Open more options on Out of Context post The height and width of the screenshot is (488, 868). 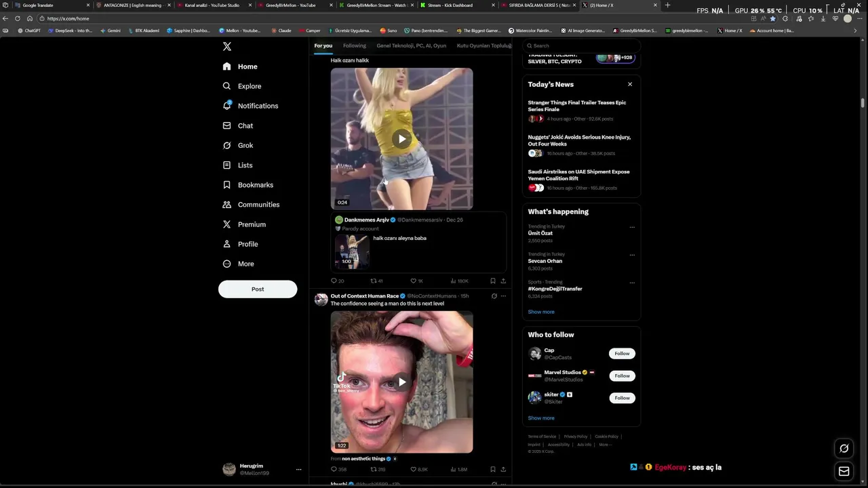click(x=503, y=296)
